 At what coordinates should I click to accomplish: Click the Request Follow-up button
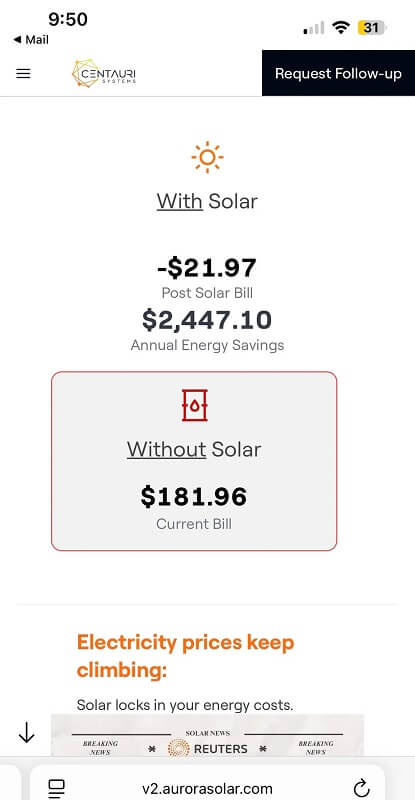tap(338, 73)
